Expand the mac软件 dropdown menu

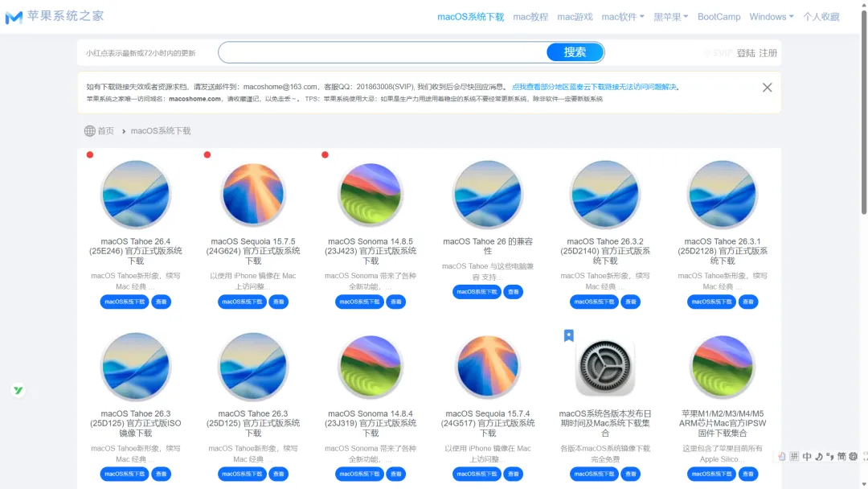point(623,17)
